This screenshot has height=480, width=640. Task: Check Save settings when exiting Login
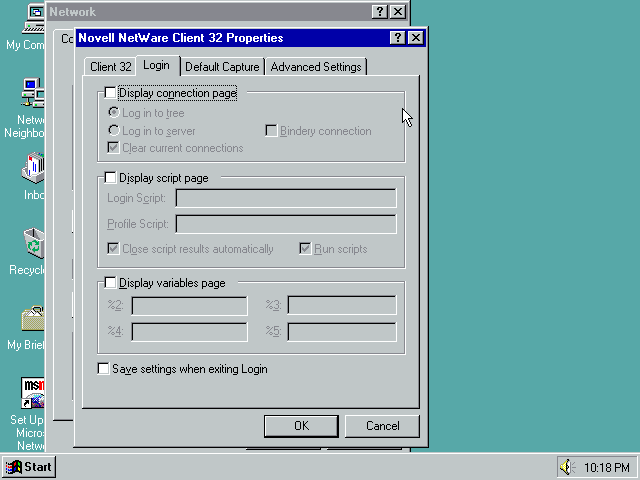point(103,369)
